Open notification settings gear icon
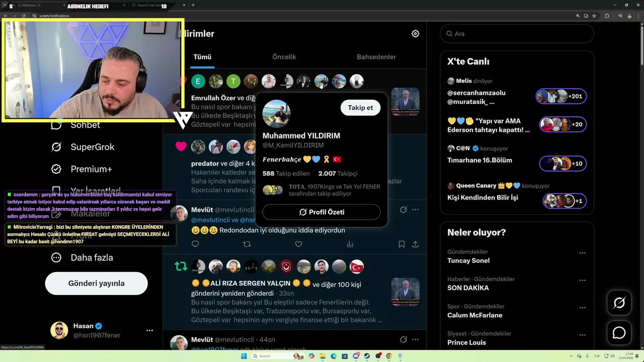 (x=415, y=34)
